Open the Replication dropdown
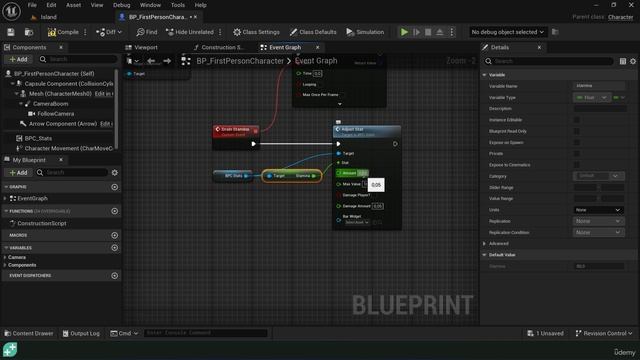The width and height of the screenshot is (640, 360). pyautogui.click(x=598, y=221)
